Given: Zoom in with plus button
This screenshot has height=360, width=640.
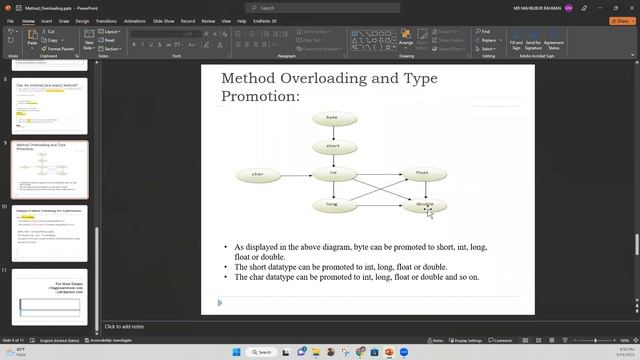Looking at the screenshot, I should [614, 340].
